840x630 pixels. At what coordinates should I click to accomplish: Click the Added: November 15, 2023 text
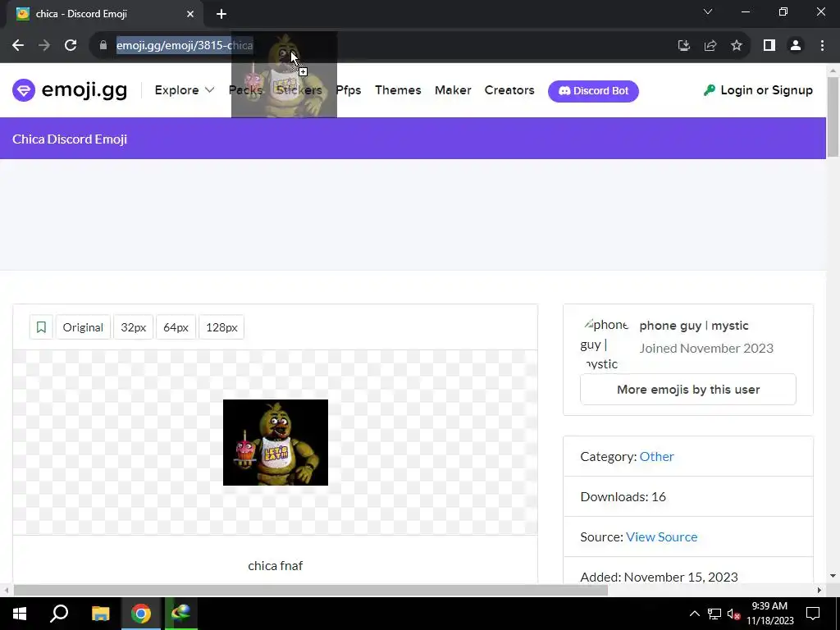[x=659, y=577]
